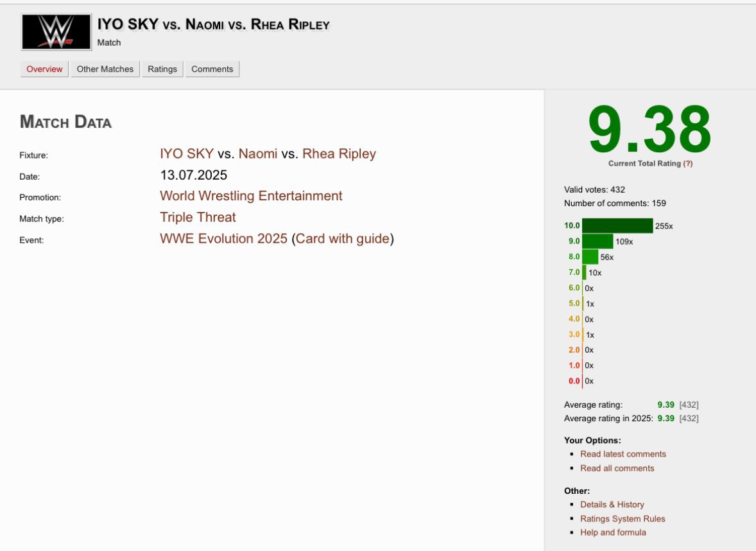Click the Match Data heading
This screenshot has width=756, height=551.
point(65,121)
